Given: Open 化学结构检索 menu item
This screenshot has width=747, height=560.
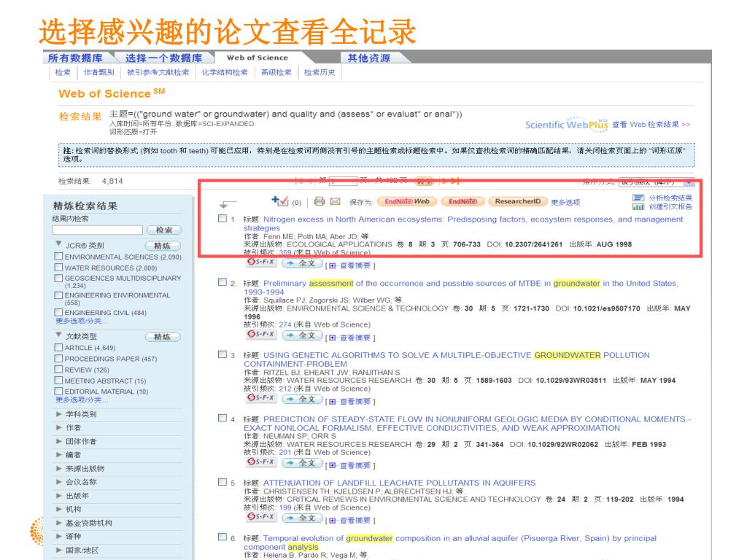Looking at the screenshot, I should (225, 72).
